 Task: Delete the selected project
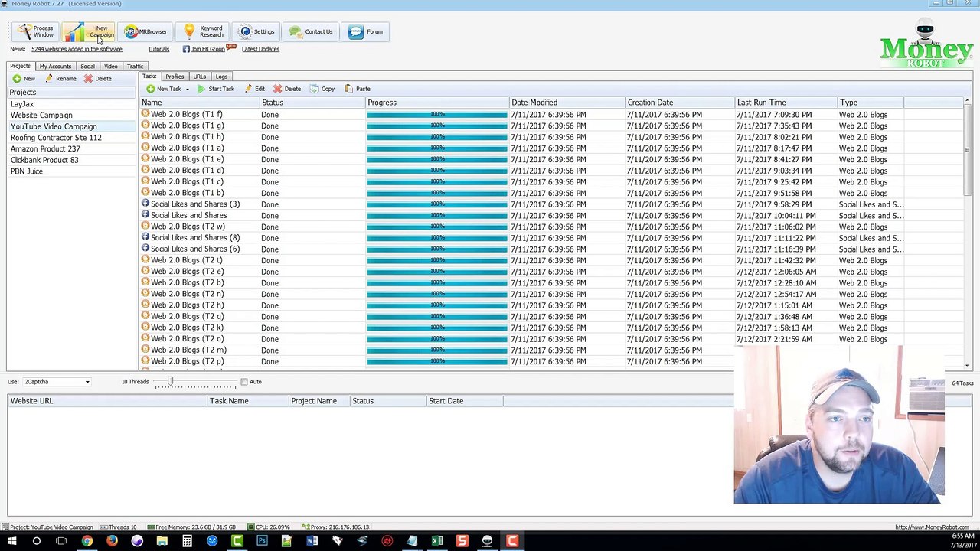(97, 79)
